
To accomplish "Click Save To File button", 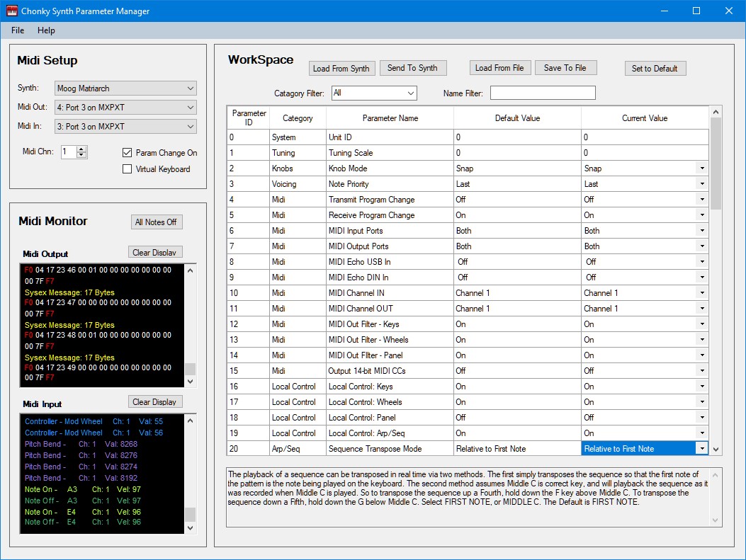I will click(565, 68).
